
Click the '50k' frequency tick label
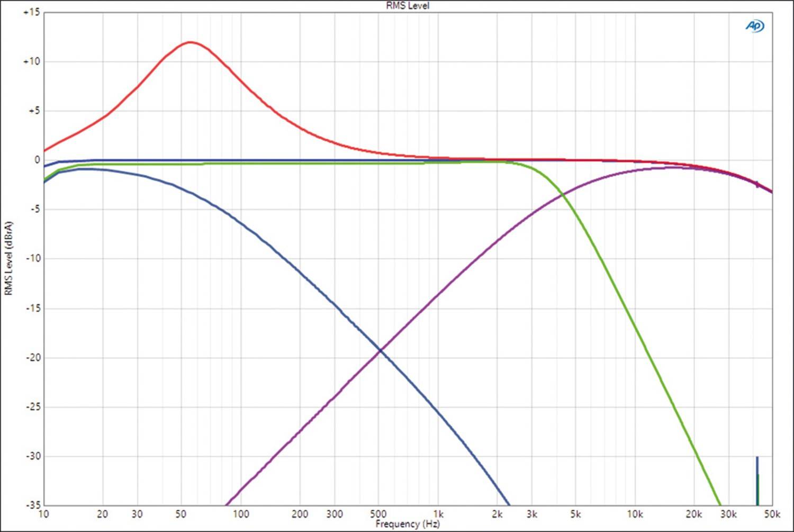772,514
